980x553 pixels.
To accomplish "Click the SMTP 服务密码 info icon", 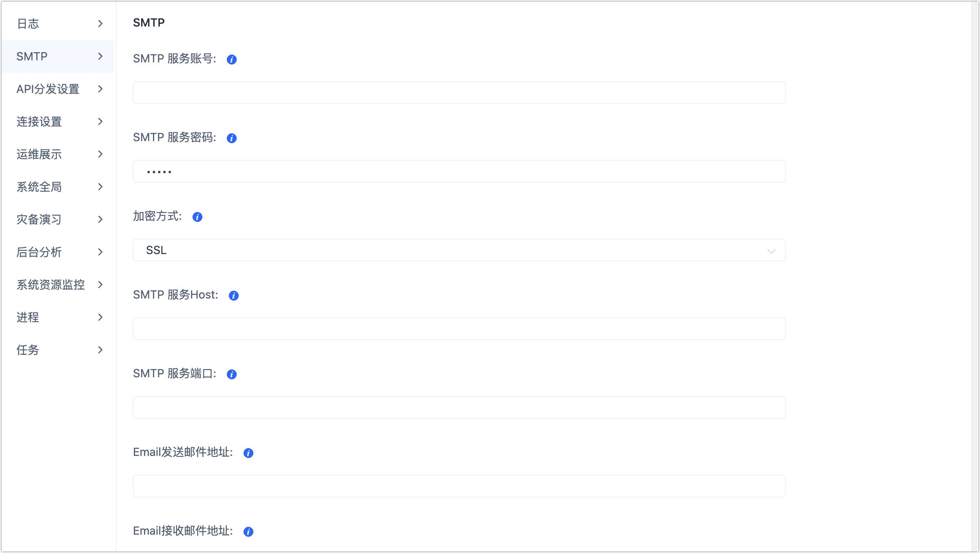I will [232, 138].
